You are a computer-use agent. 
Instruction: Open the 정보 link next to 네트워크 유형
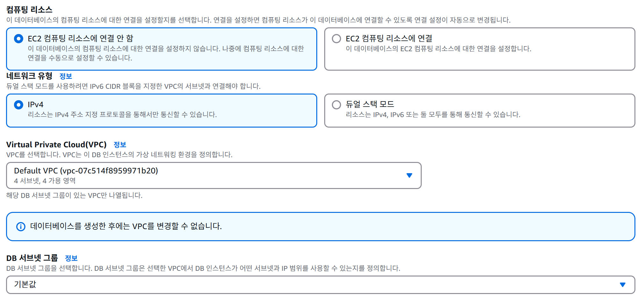(66, 76)
